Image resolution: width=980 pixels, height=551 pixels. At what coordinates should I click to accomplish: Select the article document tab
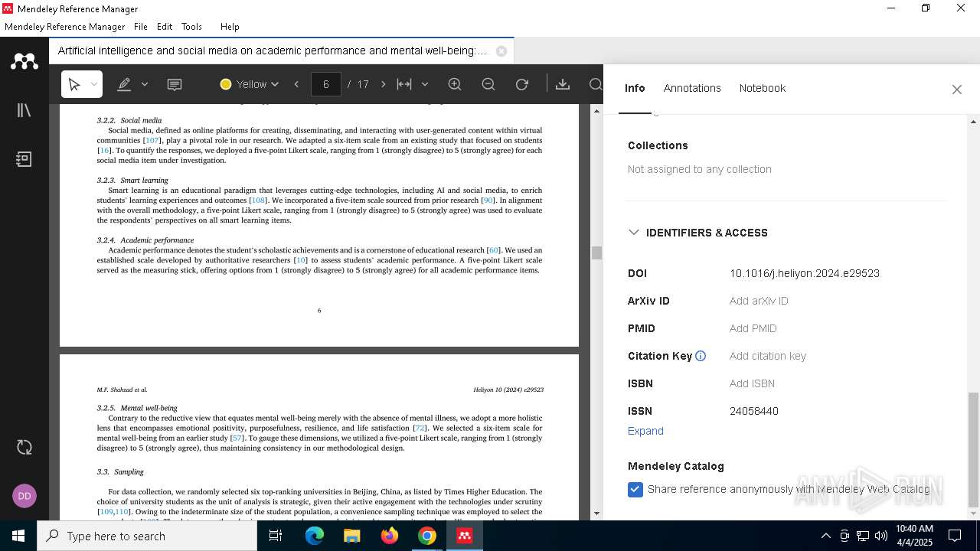tap(272, 51)
